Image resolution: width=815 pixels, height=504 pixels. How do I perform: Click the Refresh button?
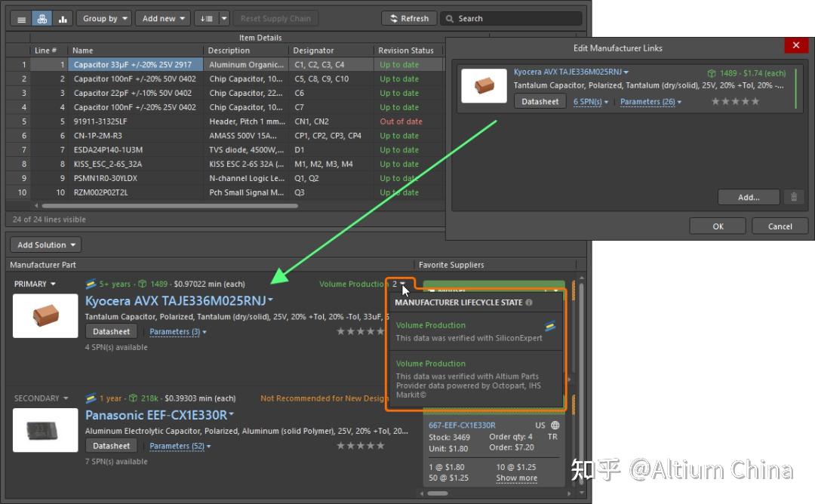point(409,19)
